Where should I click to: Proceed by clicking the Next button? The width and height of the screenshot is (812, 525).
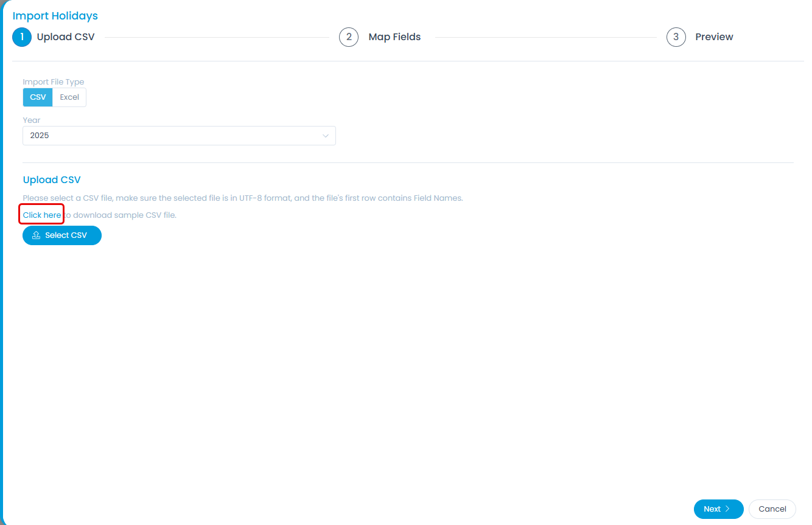pos(718,509)
